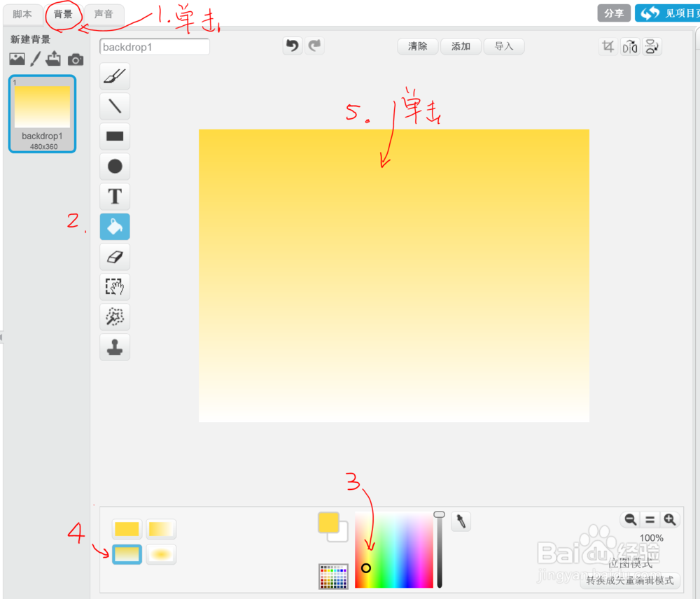Click the Undo arrow
The height and width of the screenshot is (599, 700).
[x=293, y=45]
